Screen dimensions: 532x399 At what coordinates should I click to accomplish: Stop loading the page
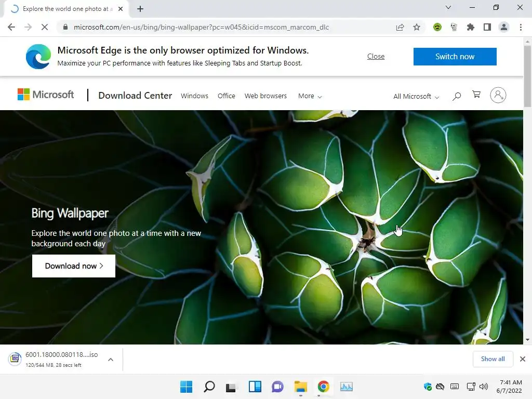point(45,27)
